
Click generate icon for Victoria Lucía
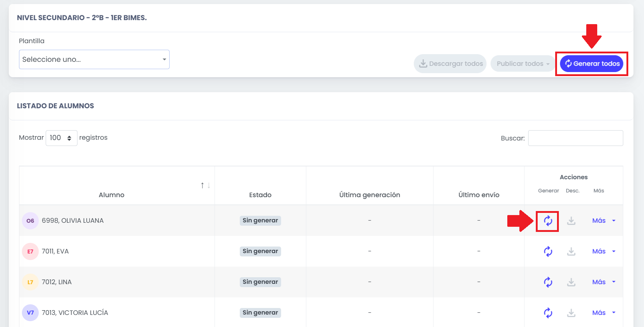point(548,313)
